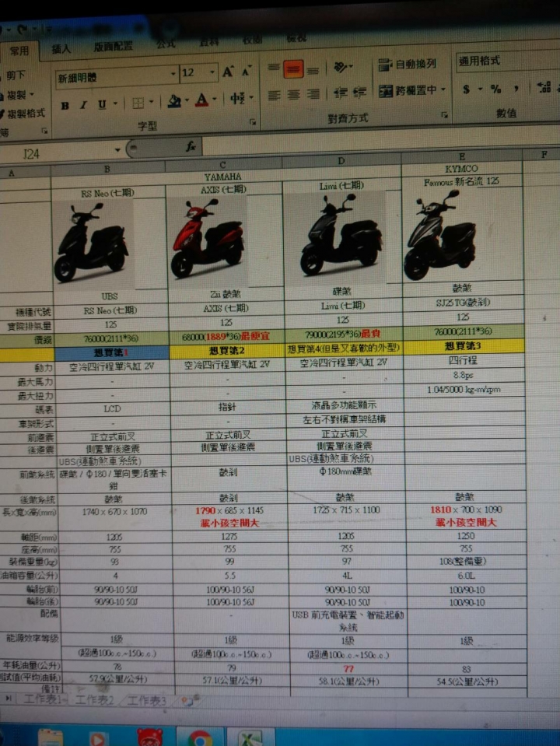Click insert function fx button
Image resolution: width=560 pixels, height=746 pixels.
[x=191, y=147]
